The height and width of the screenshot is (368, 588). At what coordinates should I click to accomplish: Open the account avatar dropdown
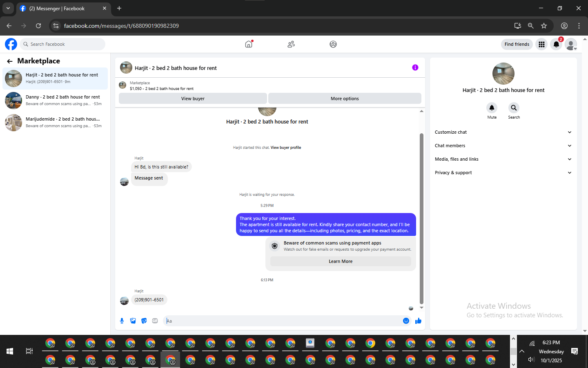tap(571, 44)
